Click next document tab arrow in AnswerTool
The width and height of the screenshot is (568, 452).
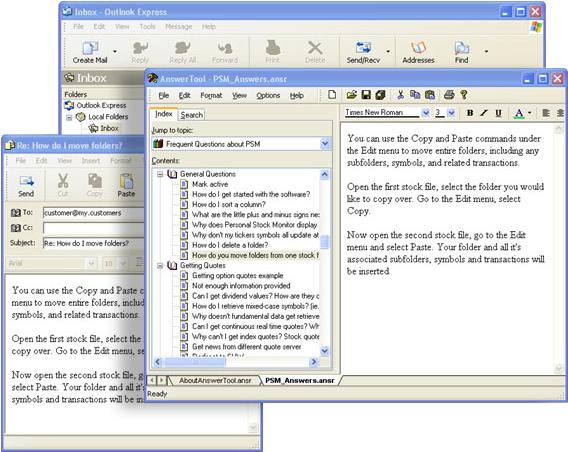[x=162, y=380]
